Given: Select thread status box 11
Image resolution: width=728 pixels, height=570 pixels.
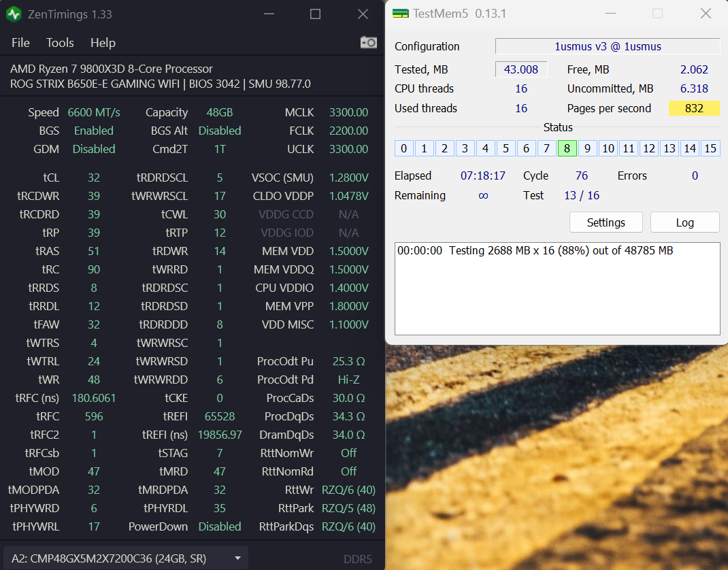Looking at the screenshot, I should pos(628,148).
